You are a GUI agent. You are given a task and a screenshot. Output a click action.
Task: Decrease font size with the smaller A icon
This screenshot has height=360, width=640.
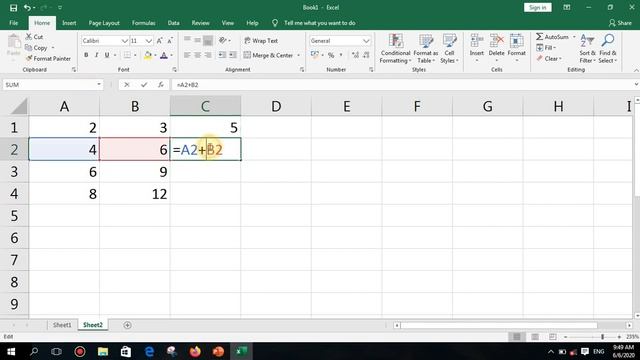pyautogui.click(x=170, y=40)
